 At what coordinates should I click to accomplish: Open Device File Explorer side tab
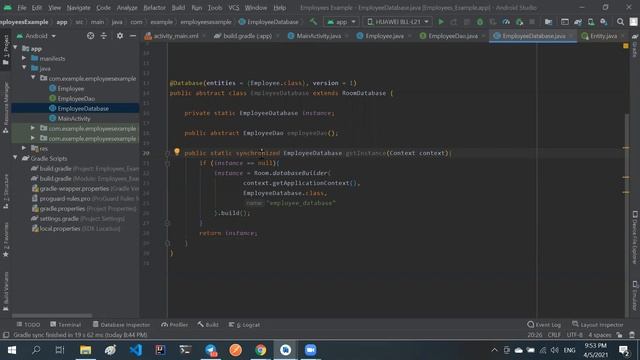(x=635, y=237)
